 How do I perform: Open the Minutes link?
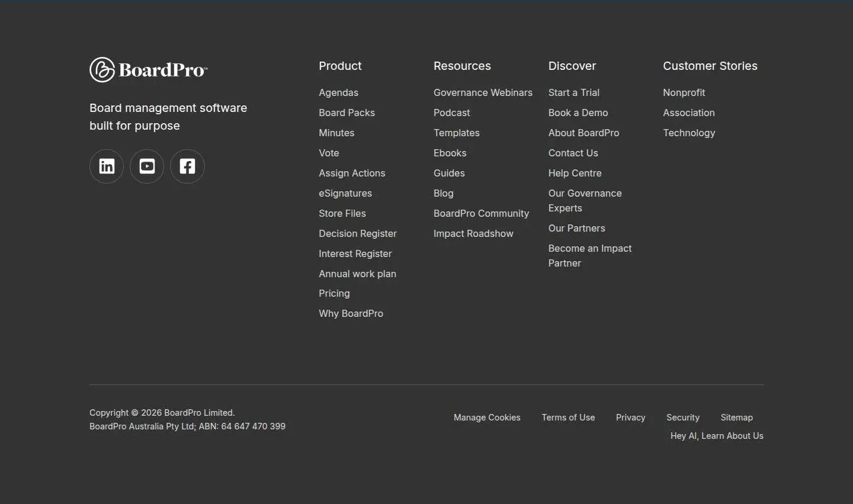(336, 133)
